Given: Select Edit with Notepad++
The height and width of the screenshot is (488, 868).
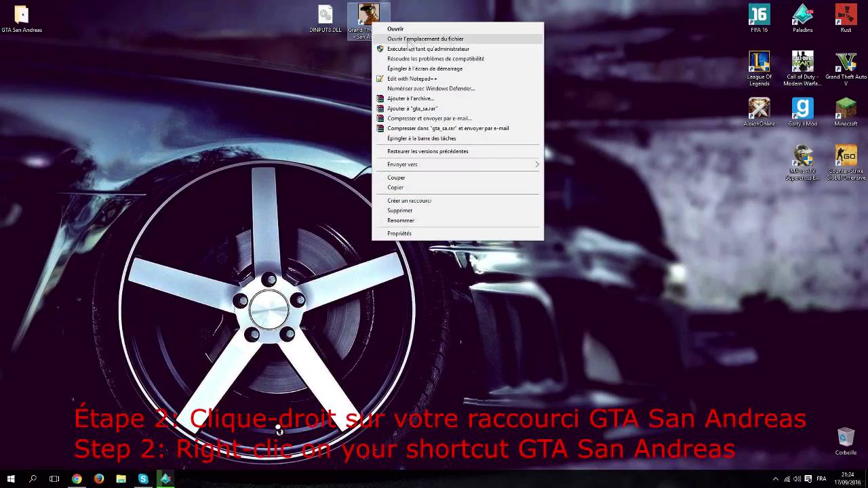Looking at the screenshot, I should tap(458, 79).
